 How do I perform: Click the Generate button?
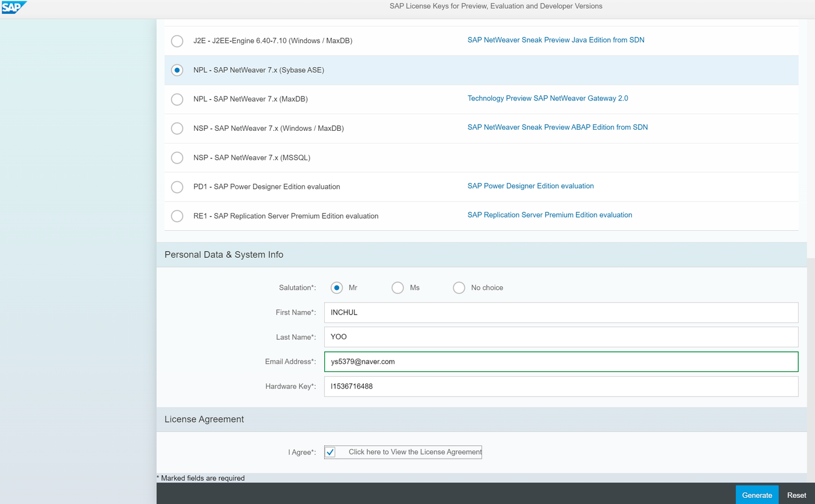point(757,495)
